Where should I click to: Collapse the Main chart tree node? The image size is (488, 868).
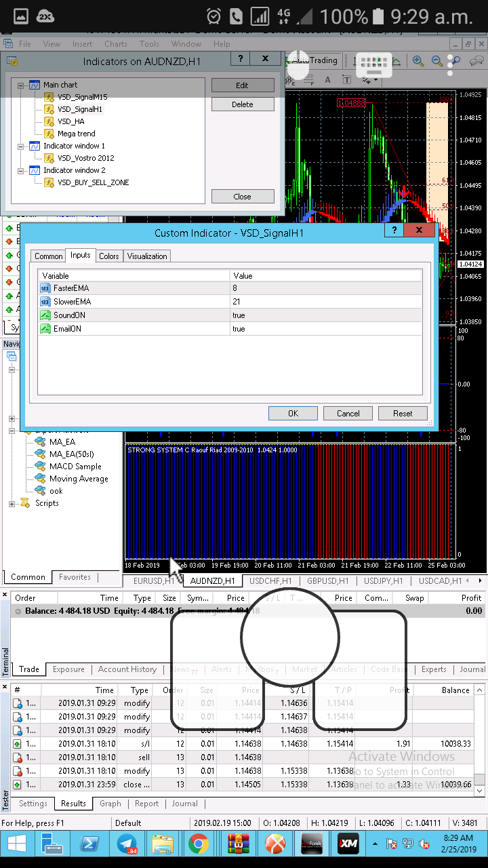(x=21, y=85)
